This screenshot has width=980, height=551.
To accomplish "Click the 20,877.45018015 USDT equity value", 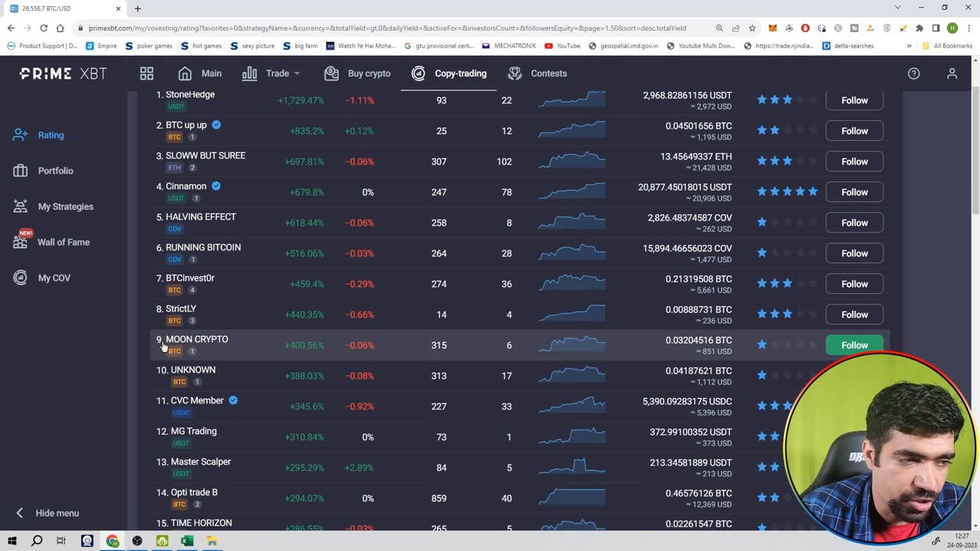I will point(685,187).
